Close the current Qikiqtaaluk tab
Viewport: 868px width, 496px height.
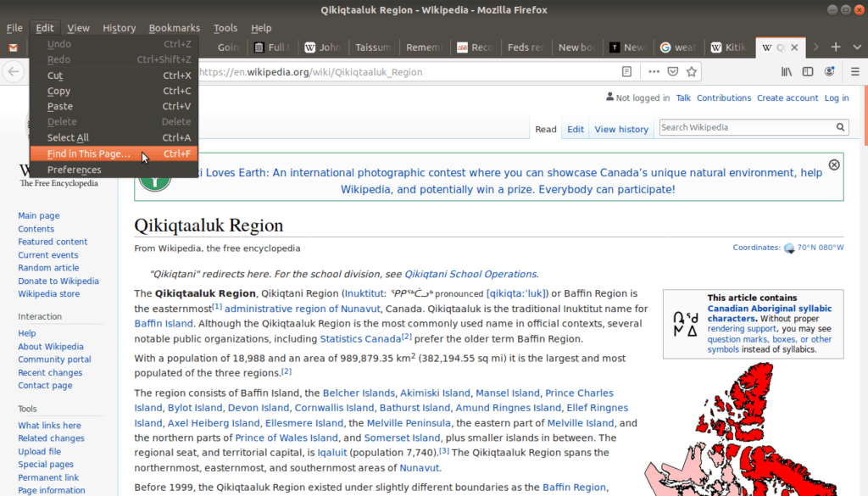(794, 47)
